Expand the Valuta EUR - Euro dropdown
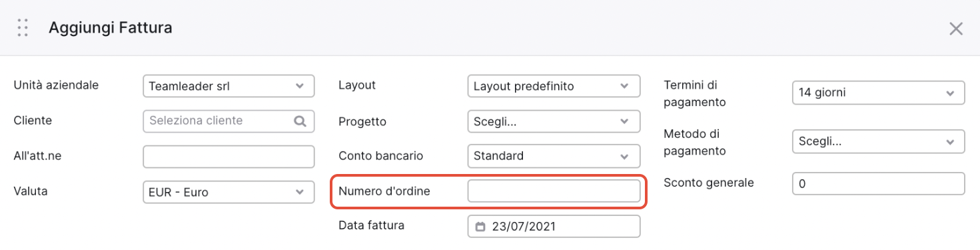 point(229,192)
